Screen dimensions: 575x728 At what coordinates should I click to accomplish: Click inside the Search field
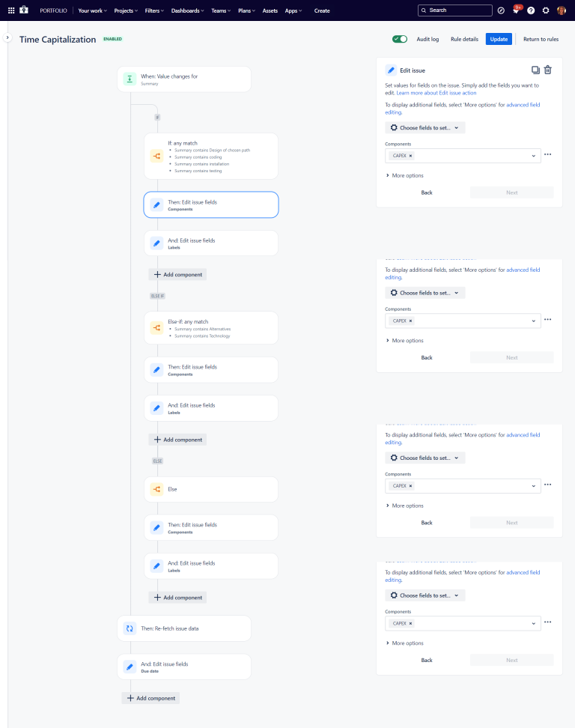[x=455, y=10]
